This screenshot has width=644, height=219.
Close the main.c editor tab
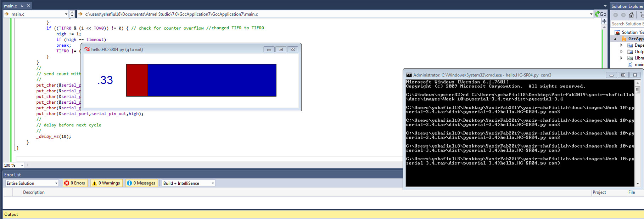[x=29, y=6]
